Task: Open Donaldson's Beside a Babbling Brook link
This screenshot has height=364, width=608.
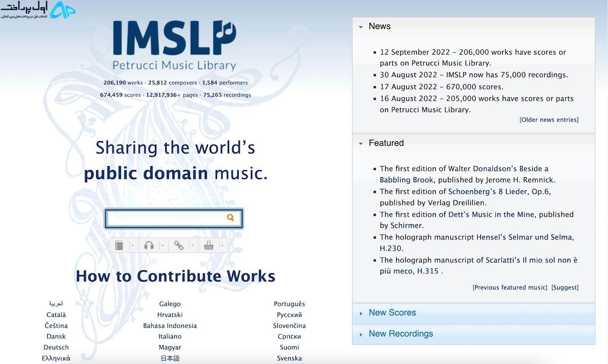Action: pos(465,174)
